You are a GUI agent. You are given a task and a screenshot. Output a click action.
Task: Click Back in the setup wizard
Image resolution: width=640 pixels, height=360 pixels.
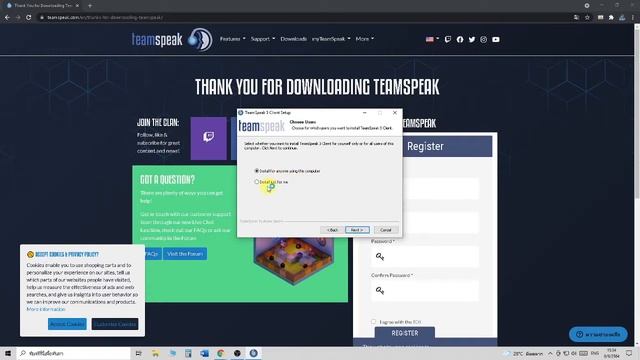tap(332, 230)
